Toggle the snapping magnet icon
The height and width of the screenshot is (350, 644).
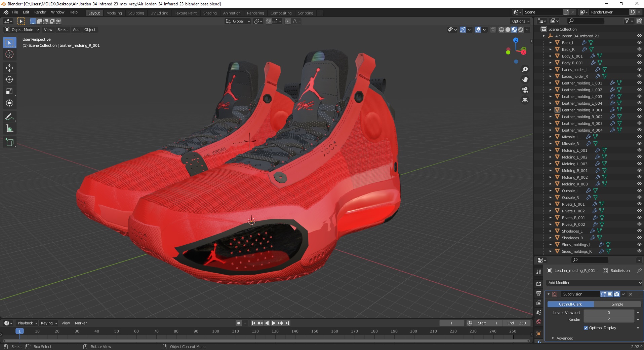(x=269, y=21)
